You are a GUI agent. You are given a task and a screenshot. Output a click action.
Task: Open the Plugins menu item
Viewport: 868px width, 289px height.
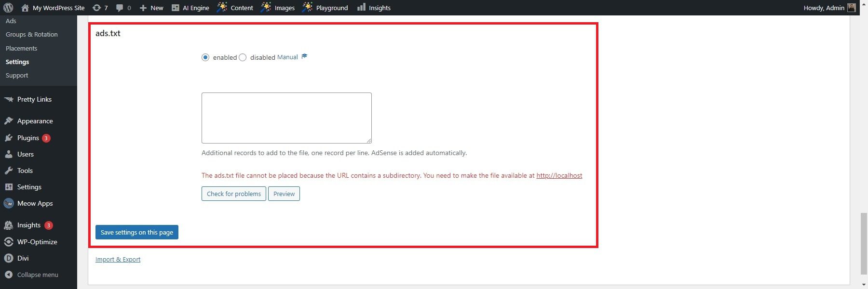28,138
